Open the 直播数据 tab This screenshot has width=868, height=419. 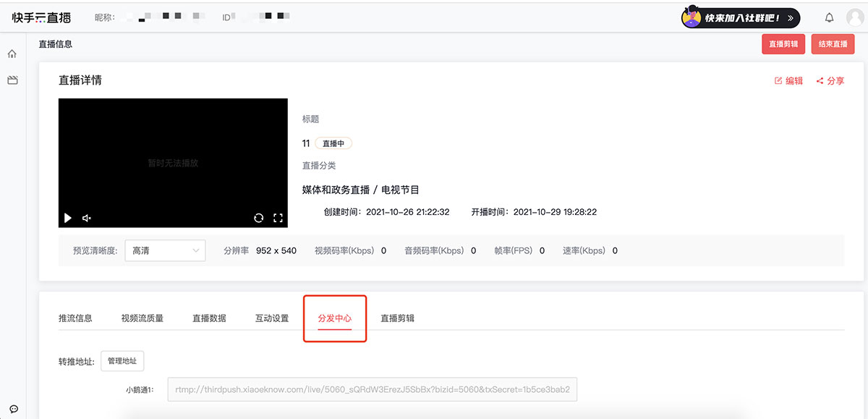pyautogui.click(x=209, y=318)
